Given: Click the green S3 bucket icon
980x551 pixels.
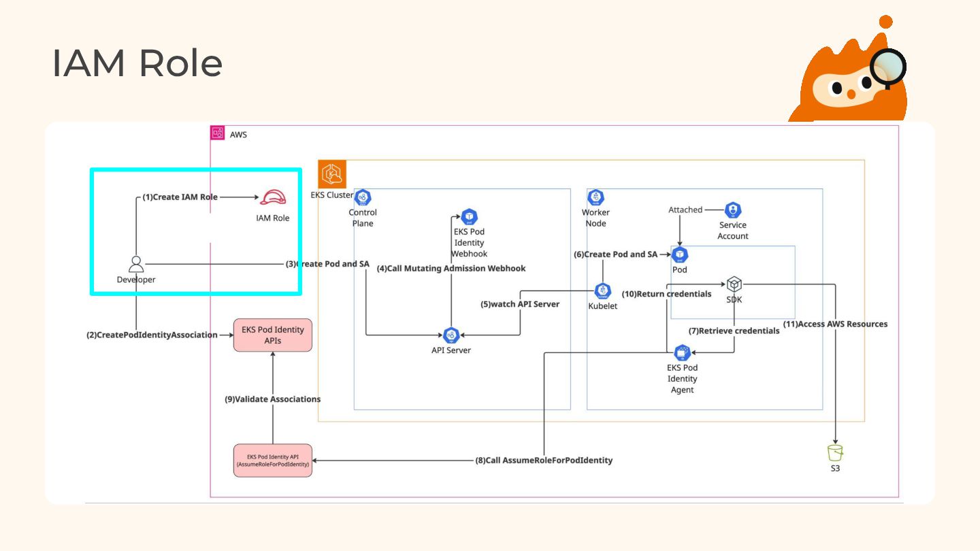Looking at the screenshot, I should tap(835, 452).
